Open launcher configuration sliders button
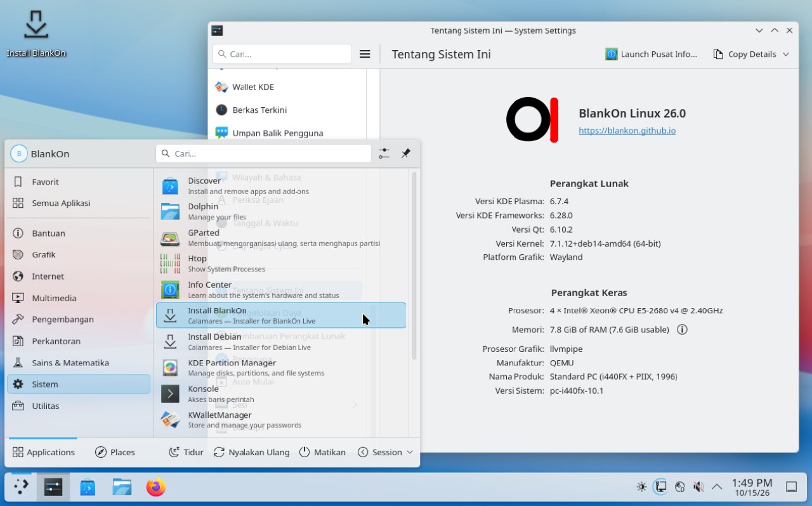812x506 pixels. click(x=384, y=153)
